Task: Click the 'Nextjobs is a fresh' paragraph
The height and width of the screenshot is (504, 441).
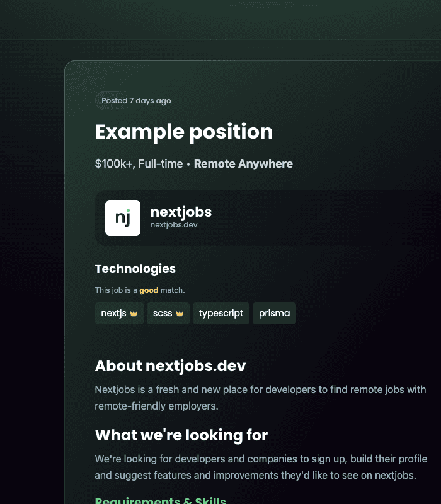Action: pos(260,398)
